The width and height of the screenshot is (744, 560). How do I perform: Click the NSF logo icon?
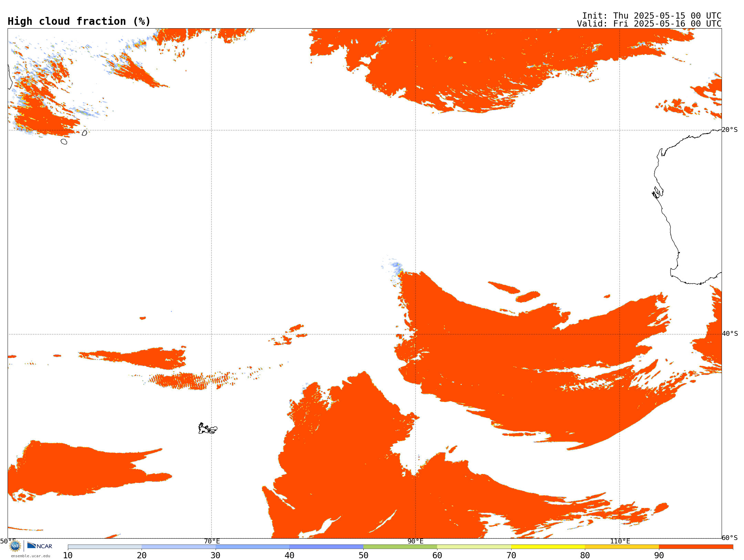(15, 546)
